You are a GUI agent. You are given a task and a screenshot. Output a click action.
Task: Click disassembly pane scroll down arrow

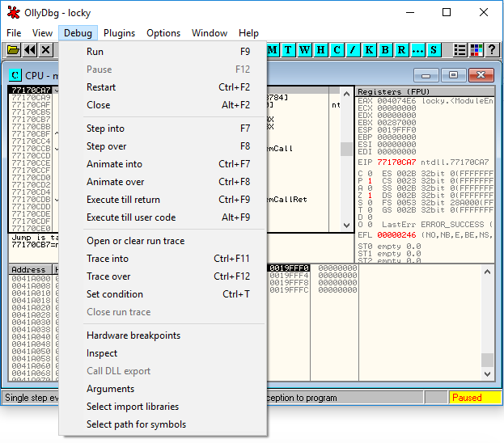346,225
